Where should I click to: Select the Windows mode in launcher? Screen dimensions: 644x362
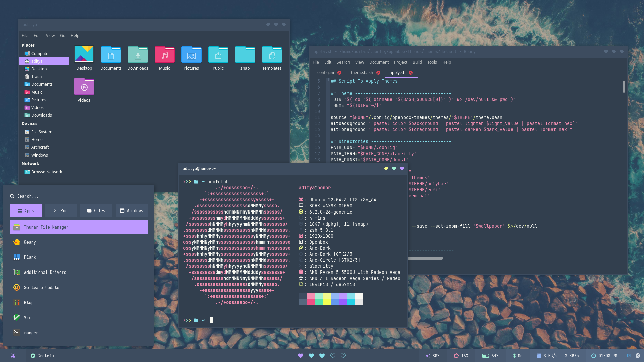pyautogui.click(x=131, y=210)
